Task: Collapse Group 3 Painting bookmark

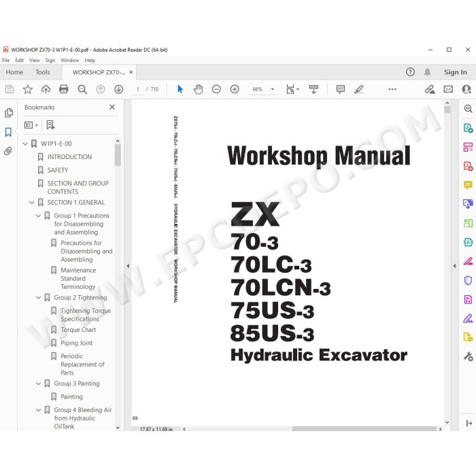Action: pos(38,384)
